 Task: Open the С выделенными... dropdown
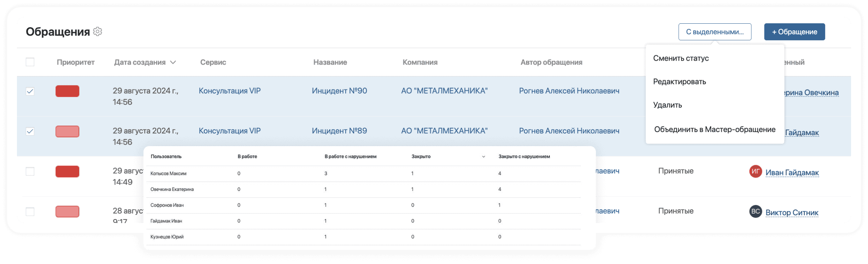pos(715,32)
